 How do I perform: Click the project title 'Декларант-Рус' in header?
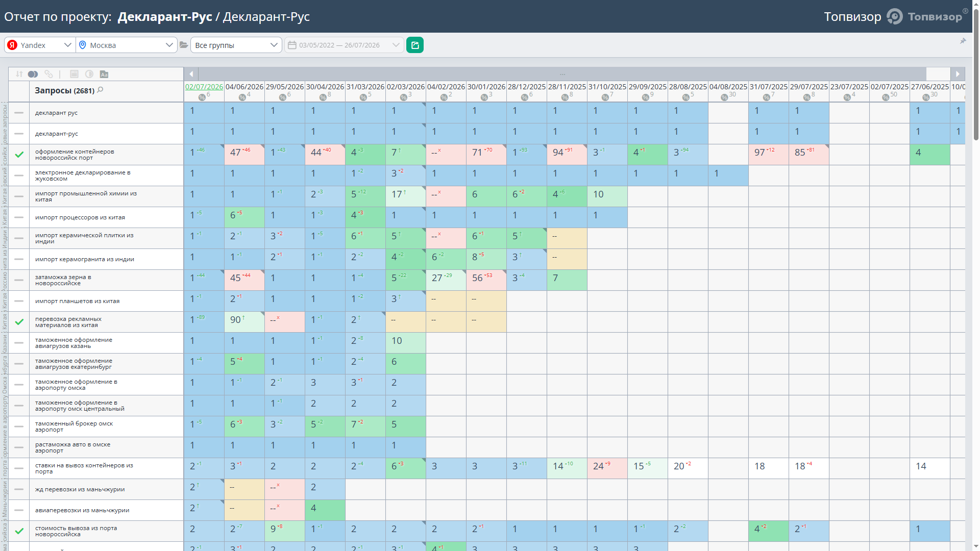165,16
